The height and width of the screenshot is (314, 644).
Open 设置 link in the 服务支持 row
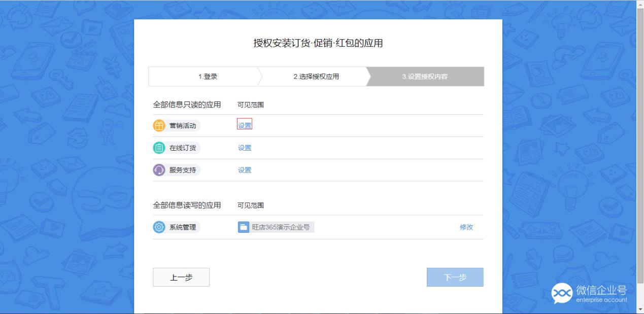click(x=245, y=170)
